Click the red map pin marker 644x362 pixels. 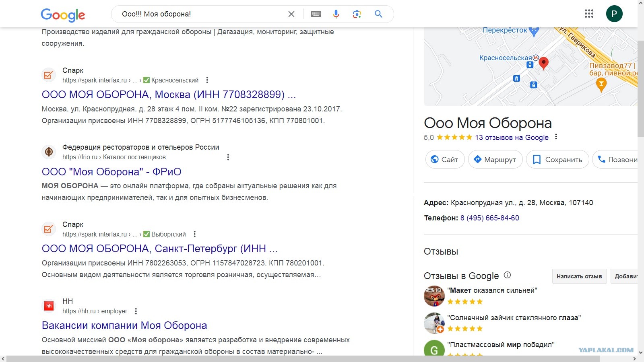(x=543, y=63)
